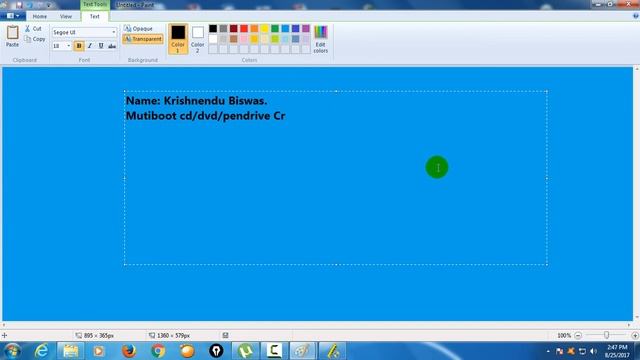Viewport: 640px width, 360px height.
Task: Click the file size status bar icon
Action: point(225,336)
